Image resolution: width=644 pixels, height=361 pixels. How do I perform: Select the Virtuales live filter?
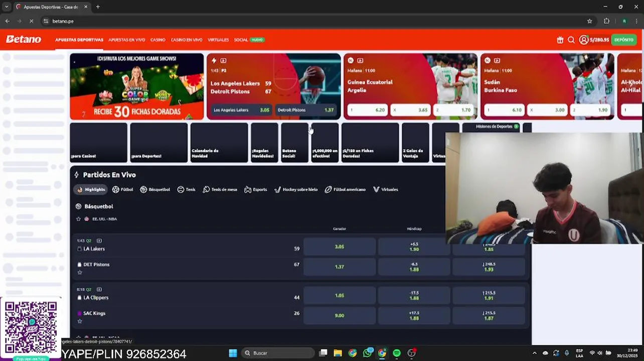[386, 190]
